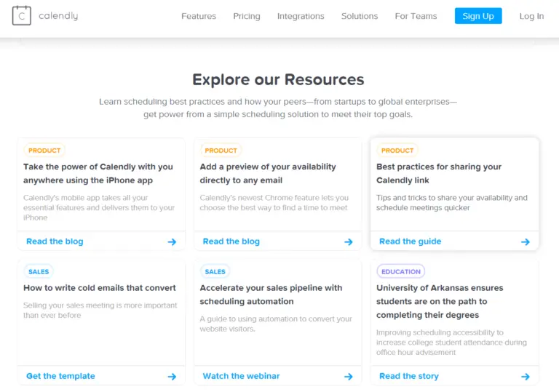Click Get the template for cold emails

[x=60, y=376]
